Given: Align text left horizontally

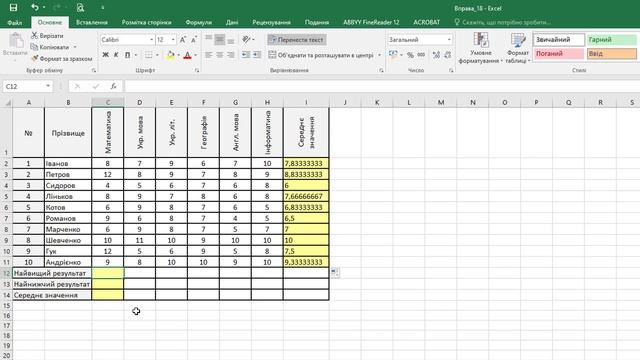Looking at the screenshot, I should pos(209,55).
